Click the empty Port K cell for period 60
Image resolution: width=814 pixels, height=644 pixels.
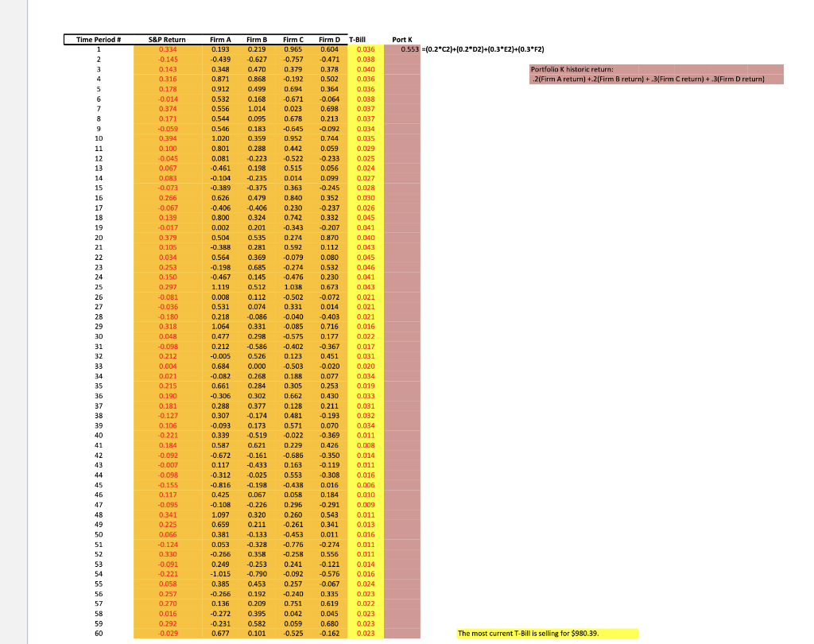pos(402,633)
